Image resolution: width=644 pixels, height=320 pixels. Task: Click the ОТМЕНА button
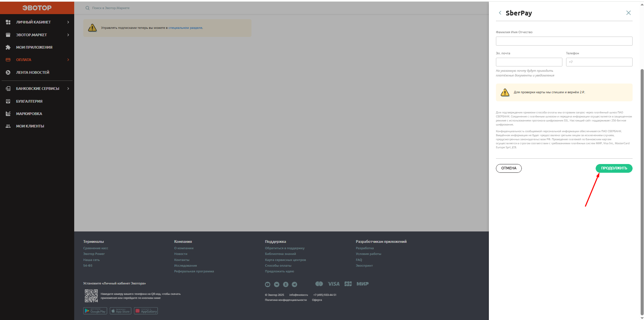coord(509,168)
